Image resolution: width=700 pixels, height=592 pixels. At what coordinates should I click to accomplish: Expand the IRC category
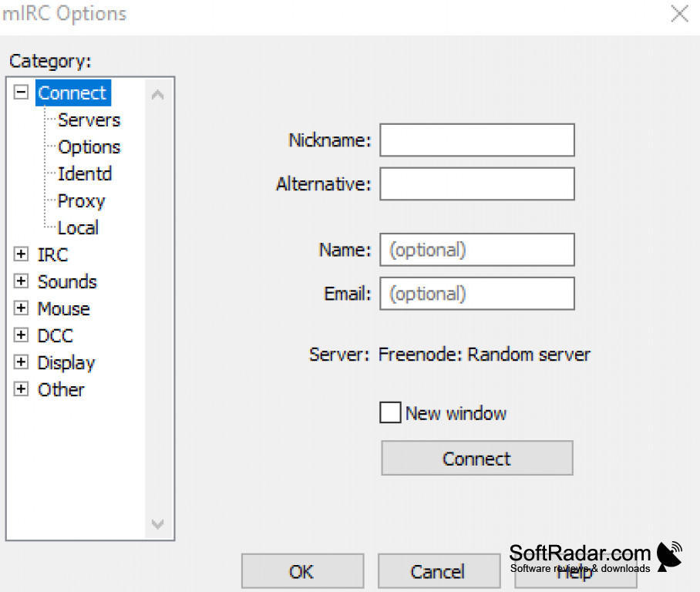tap(21, 254)
